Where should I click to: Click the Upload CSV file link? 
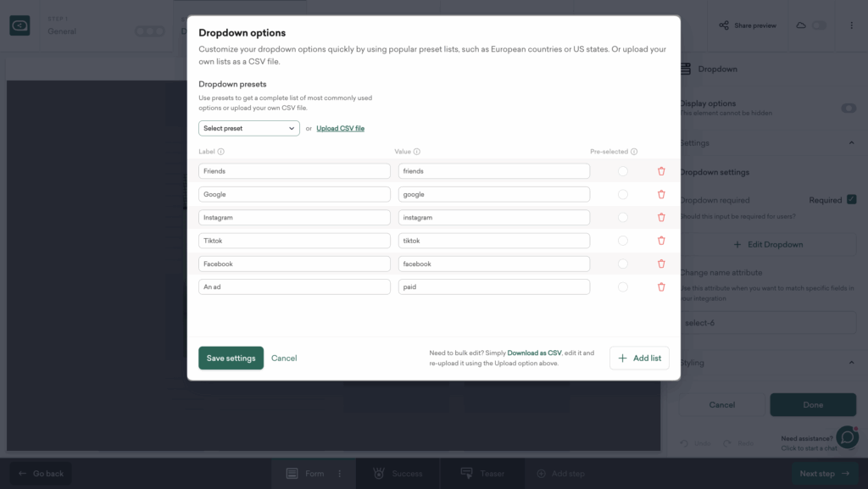[339, 128]
